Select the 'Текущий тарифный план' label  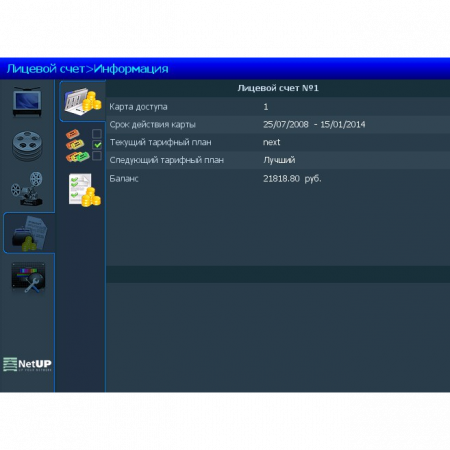[x=160, y=142]
